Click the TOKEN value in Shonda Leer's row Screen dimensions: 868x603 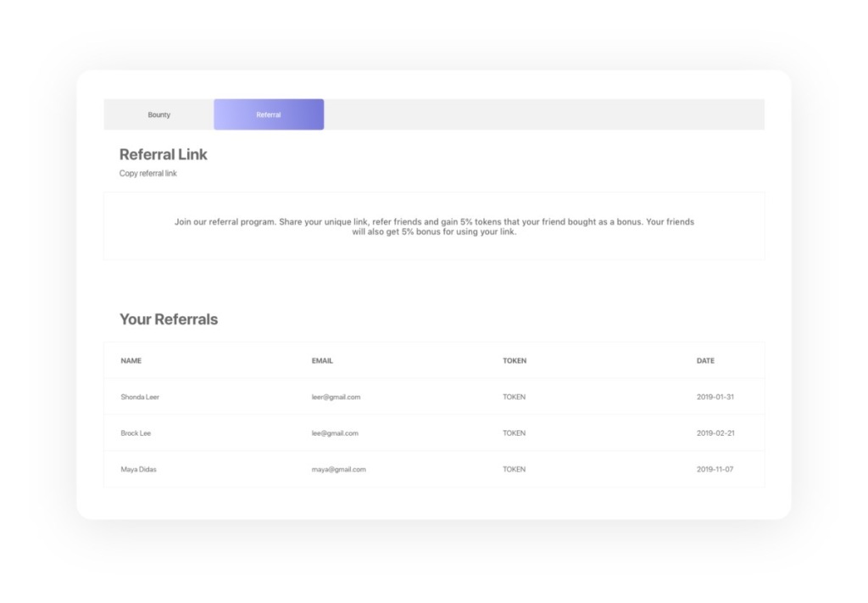(x=515, y=397)
